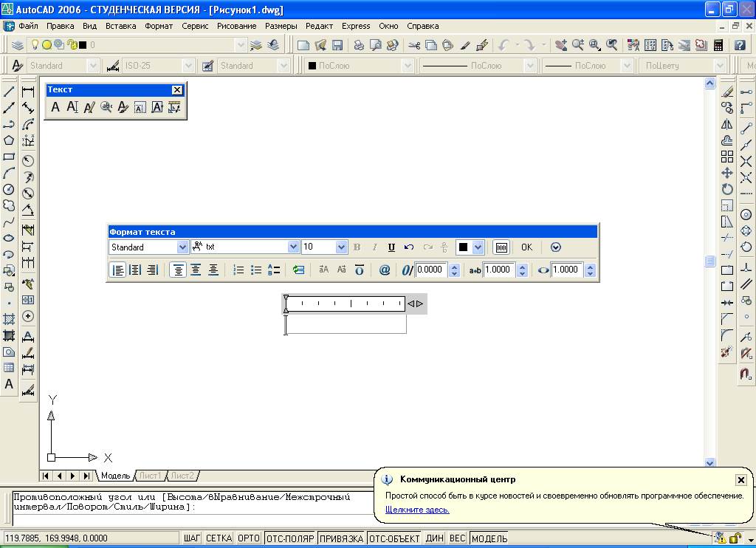
Task: Toggle the СЕТКА grid display
Action: pyautogui.click(x=219, y=538)
